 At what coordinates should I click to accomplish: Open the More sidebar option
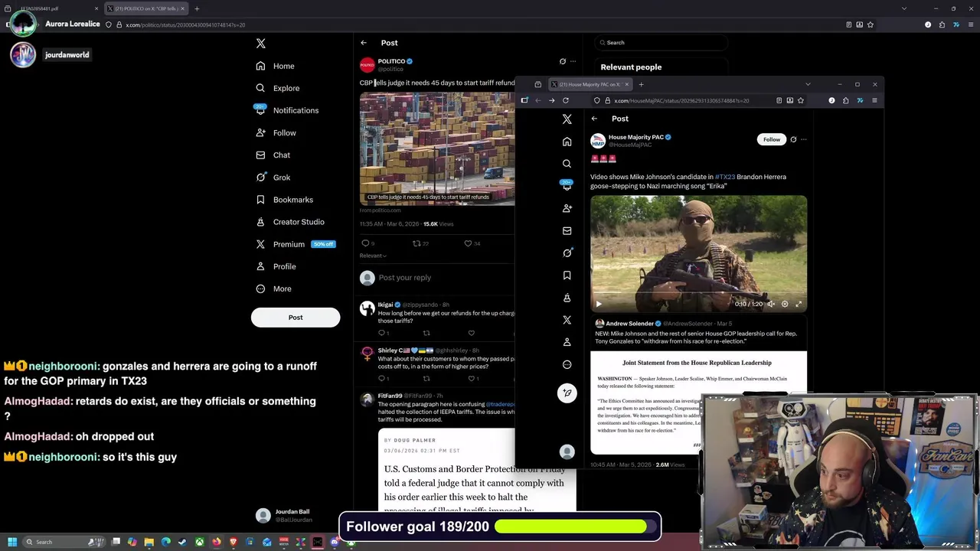tap(274, 289)
